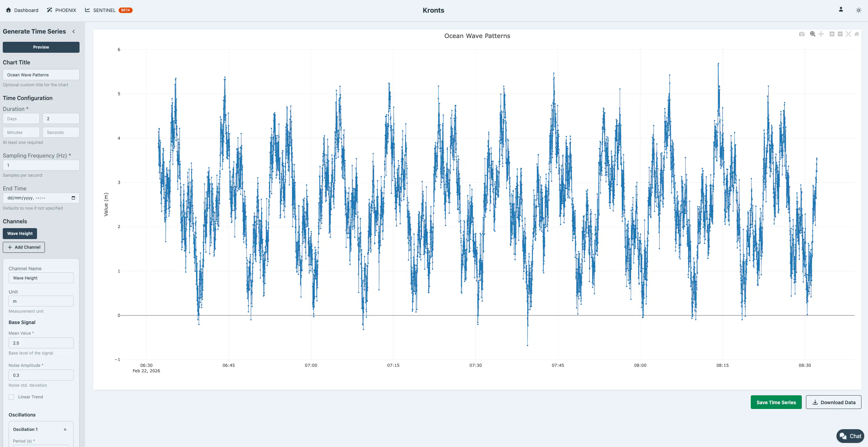The width and height of the screenshot is (868, 447).
Task: Switch to the SENTINEL section
Action: tap(104, 10)
